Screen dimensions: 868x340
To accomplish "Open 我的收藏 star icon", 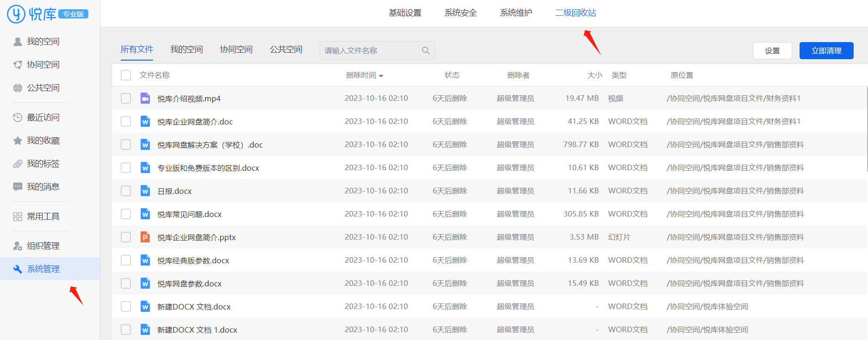I will (18, 141).
